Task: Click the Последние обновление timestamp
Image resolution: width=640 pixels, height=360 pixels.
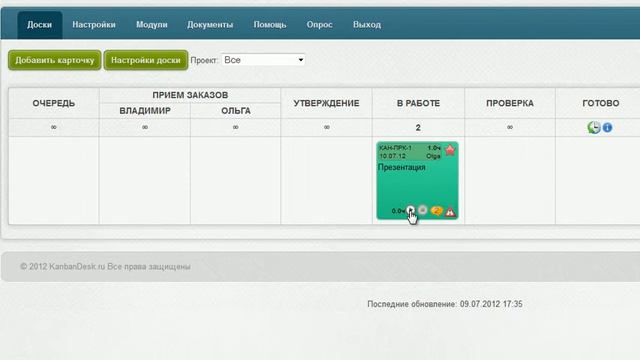Action: pos(445,304)
